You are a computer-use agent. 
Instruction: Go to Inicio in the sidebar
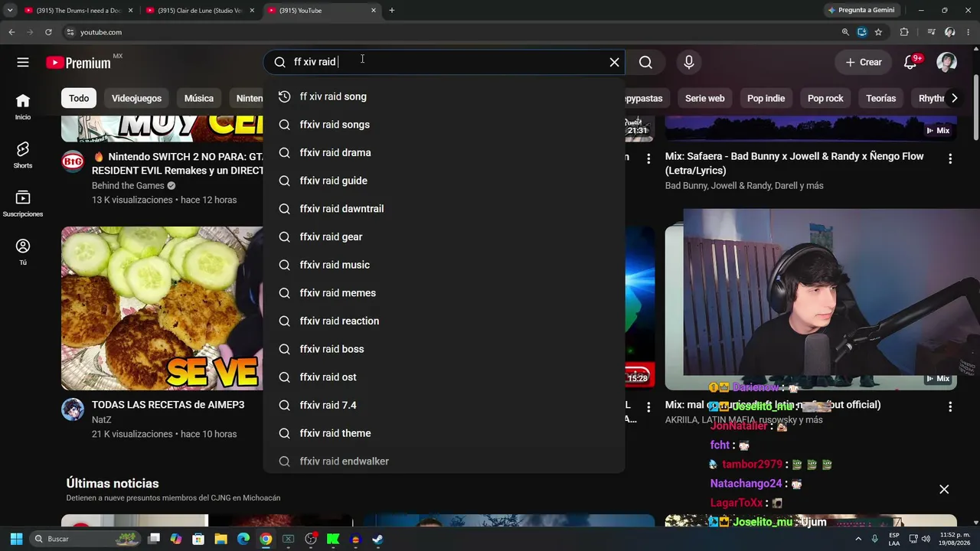(23, 107)
